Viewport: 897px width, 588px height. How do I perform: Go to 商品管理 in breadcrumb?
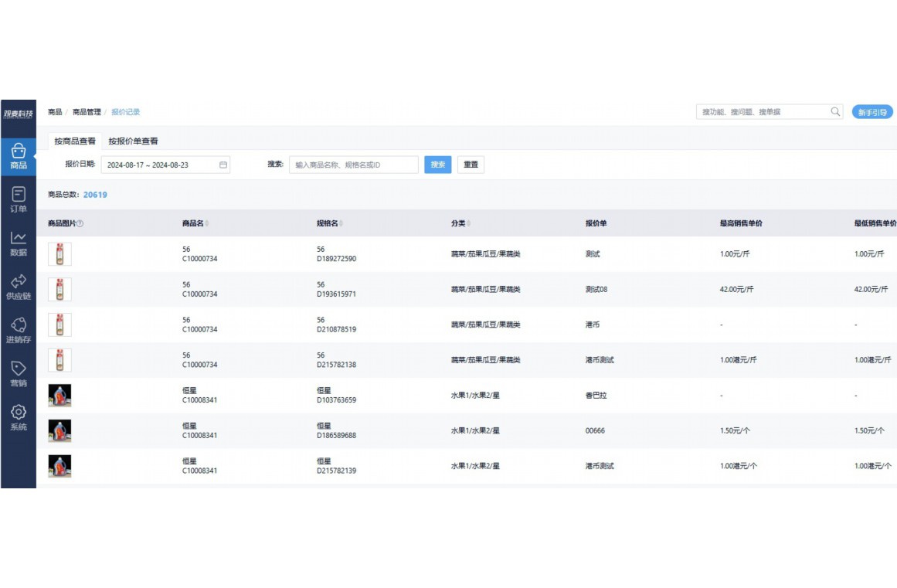coord(87,112)
